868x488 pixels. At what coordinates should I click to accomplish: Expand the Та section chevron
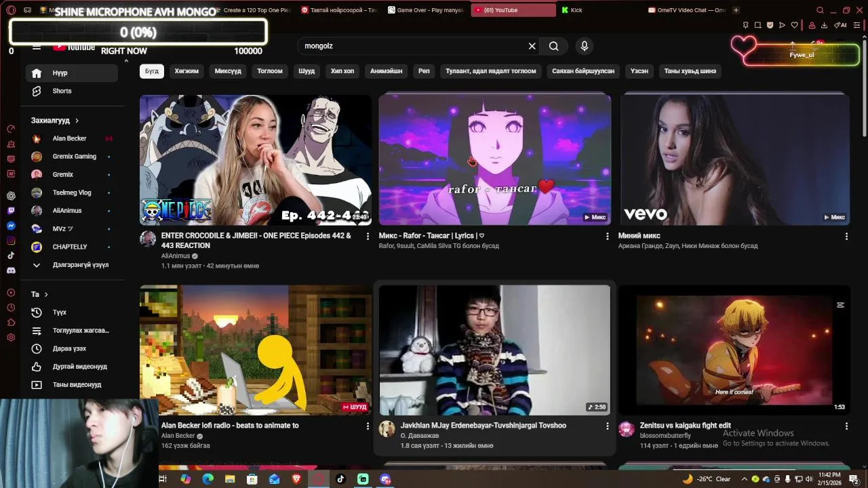pos(46,294)
